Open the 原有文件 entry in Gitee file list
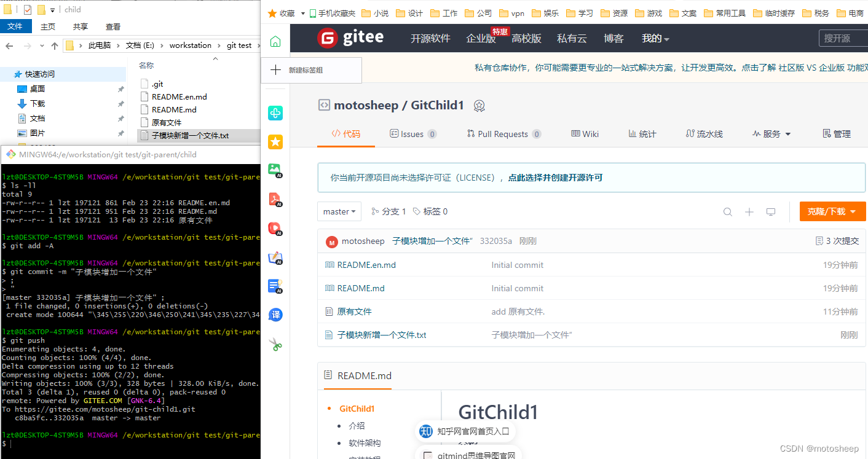868x459 pixels. 355,312
